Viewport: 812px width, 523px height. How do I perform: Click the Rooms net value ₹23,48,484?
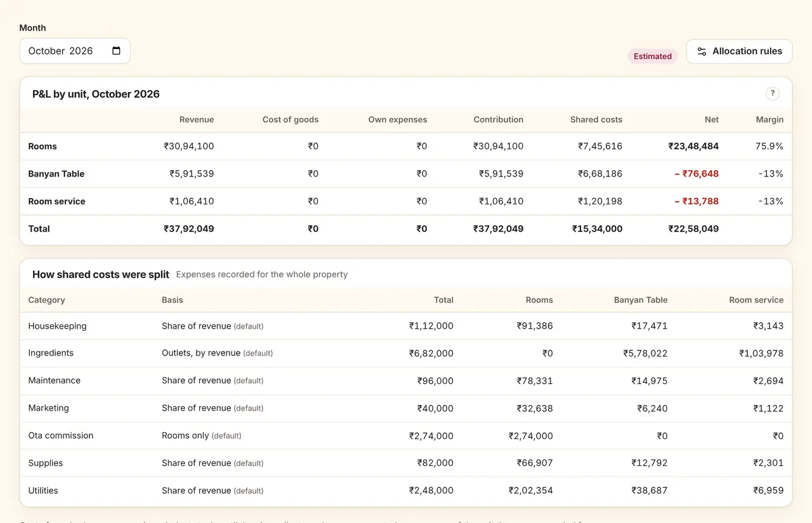693,146
